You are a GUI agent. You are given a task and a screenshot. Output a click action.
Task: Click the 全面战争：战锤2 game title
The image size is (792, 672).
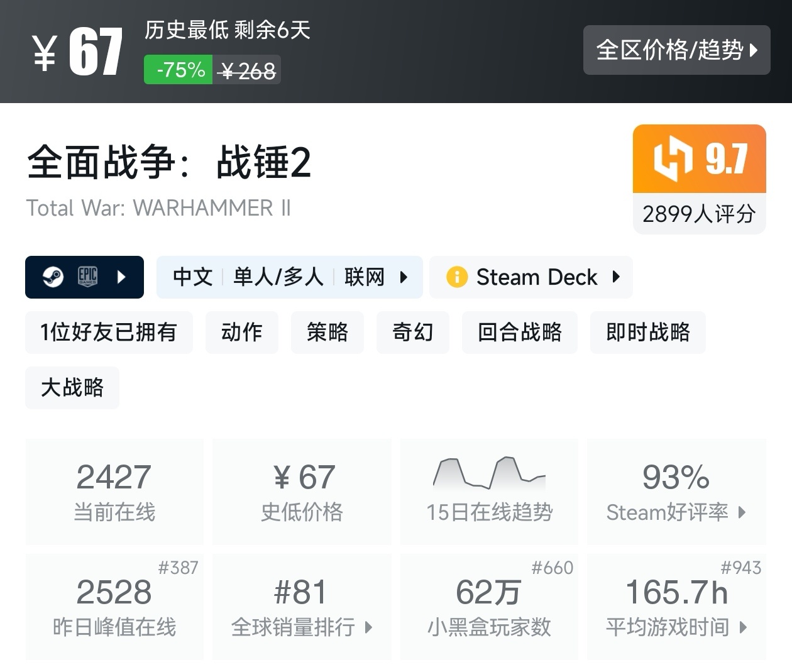pyautogui.click(x=169, y=163)
